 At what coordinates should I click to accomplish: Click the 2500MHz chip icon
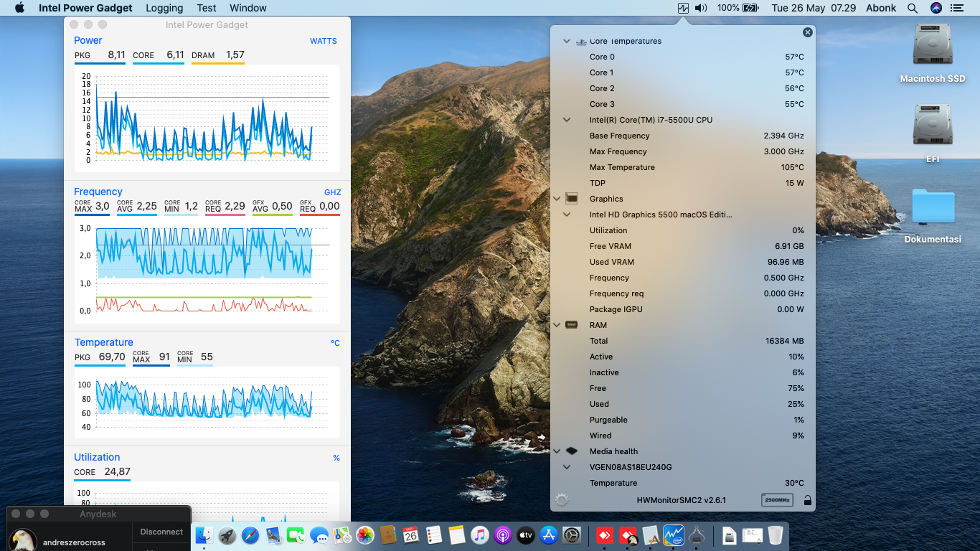pos(777,500)
